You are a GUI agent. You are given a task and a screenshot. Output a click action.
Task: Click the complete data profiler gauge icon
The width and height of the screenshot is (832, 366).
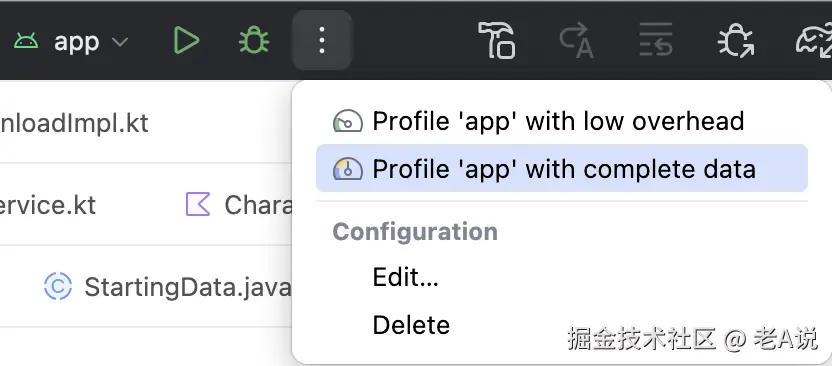point(348,169)
